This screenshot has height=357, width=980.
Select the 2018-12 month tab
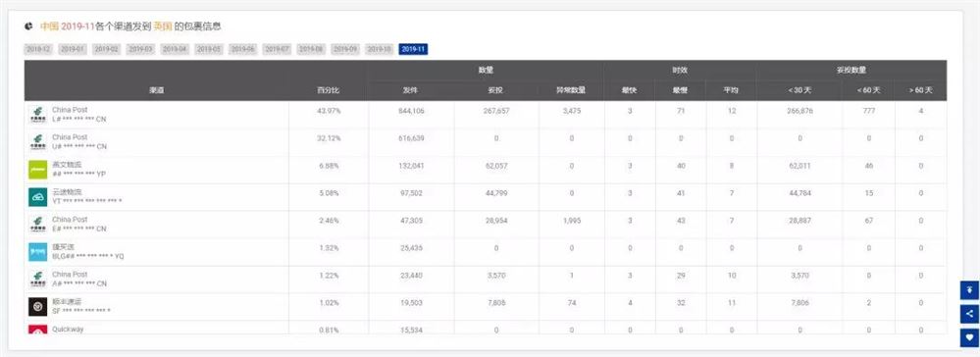pyautogui.click(x=38, y=49)
